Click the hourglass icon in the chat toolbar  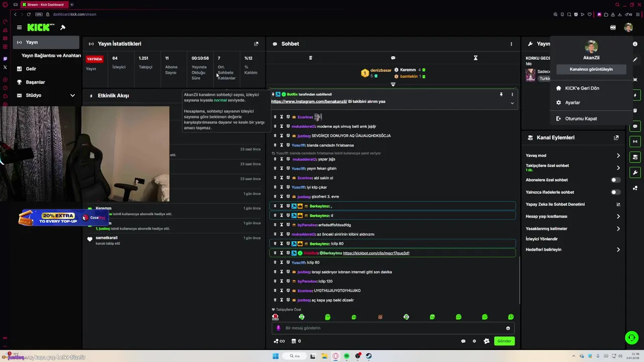(x=475, y=58)
